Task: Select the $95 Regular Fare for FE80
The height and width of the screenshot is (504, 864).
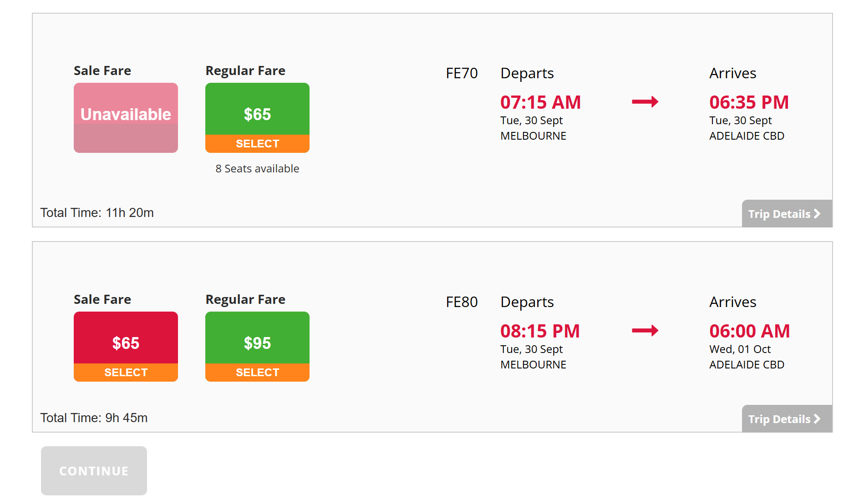Action: [257, 372]
